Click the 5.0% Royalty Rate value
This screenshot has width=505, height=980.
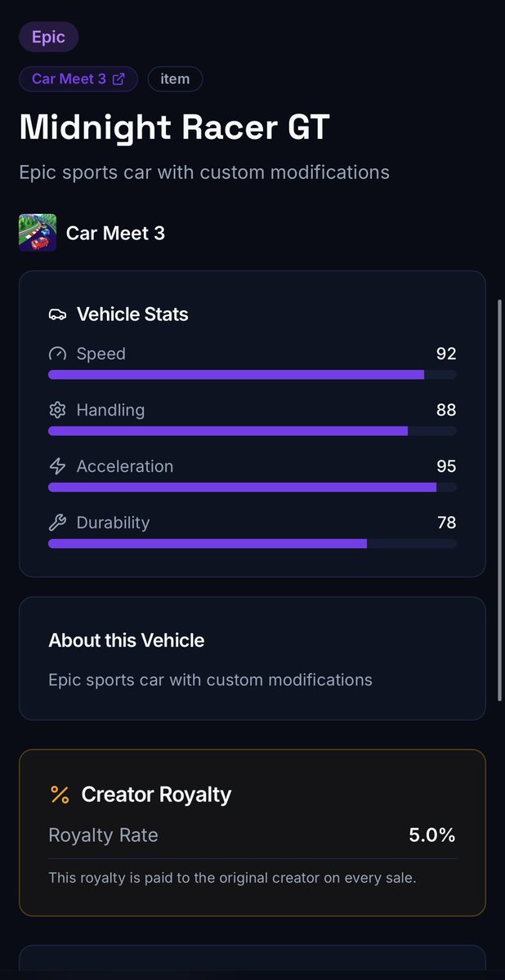point(432,835)
